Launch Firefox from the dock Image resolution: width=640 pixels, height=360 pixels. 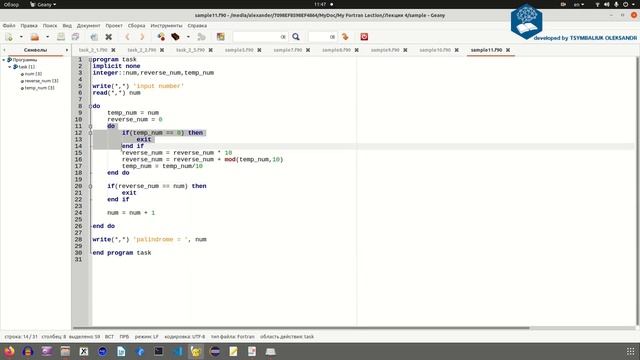[9, 351]
